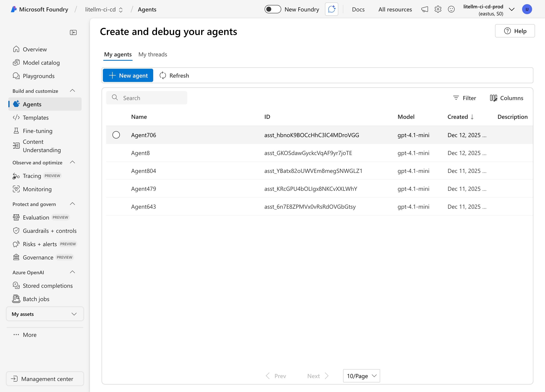Open the Management center
This screenshot has width=545, height=392.
[x=45, y=379]
